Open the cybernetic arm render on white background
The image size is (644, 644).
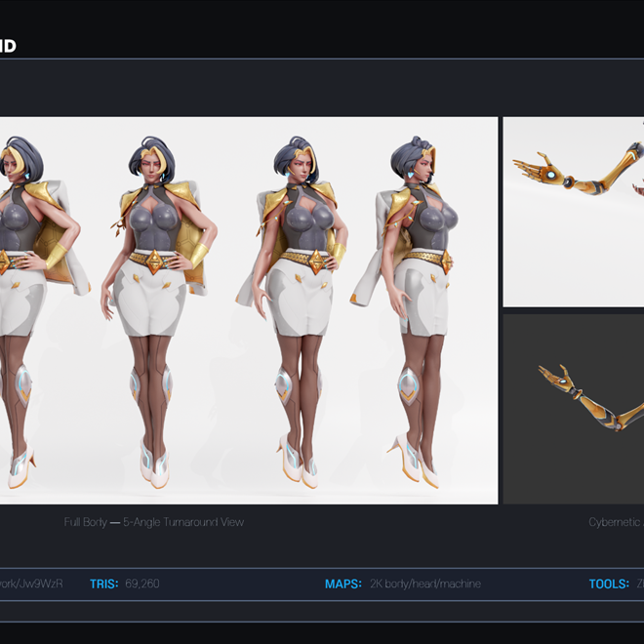click(x=574, y=212)
